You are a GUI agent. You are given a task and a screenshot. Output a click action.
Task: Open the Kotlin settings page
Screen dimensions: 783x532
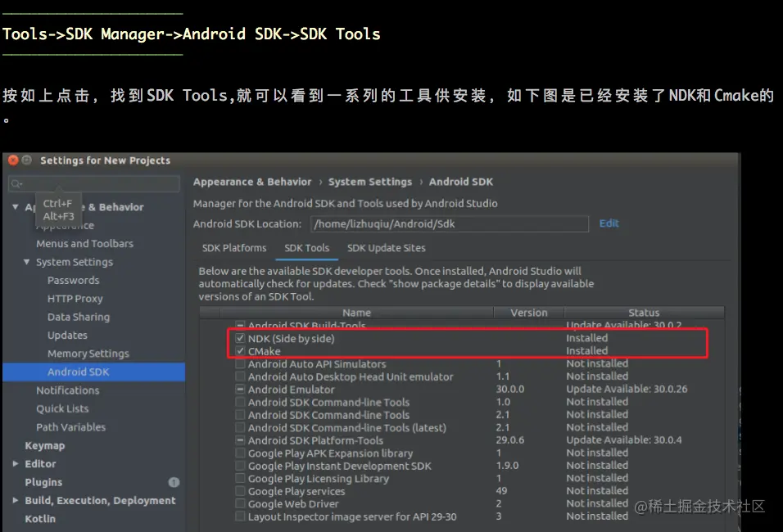pyautogui.click(x=40, y=519)
